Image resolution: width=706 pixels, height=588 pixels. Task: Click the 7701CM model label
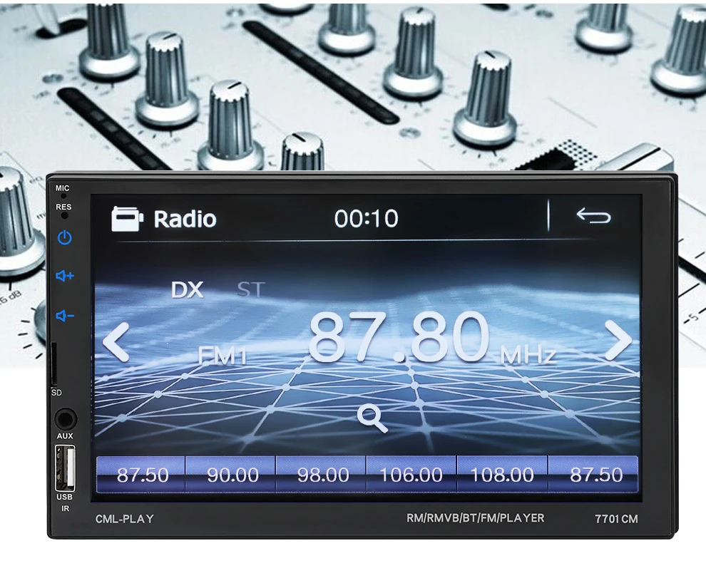(616, 519)
